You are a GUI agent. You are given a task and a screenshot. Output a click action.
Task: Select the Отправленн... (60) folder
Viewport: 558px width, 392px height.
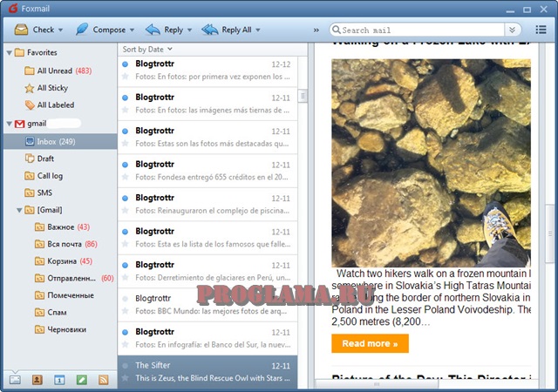pos(74,278)
